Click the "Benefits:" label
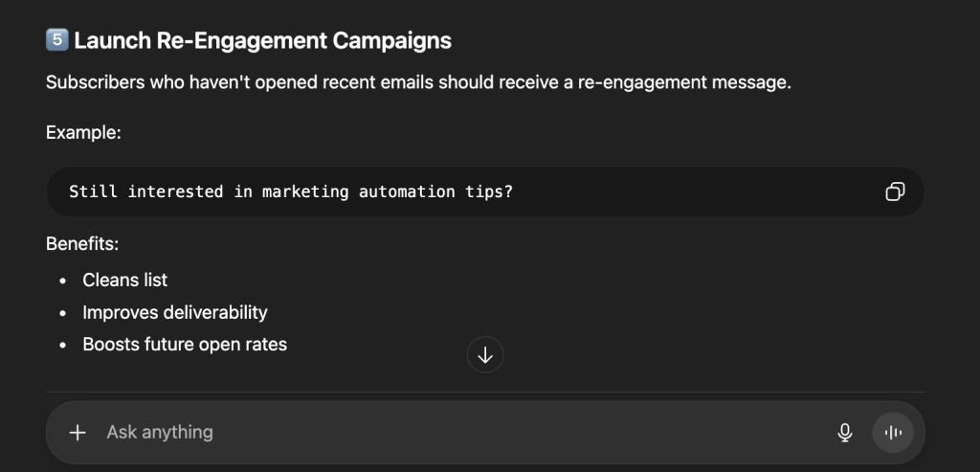Viewport: 980px width, 472px height. click(x=82, y=244)
